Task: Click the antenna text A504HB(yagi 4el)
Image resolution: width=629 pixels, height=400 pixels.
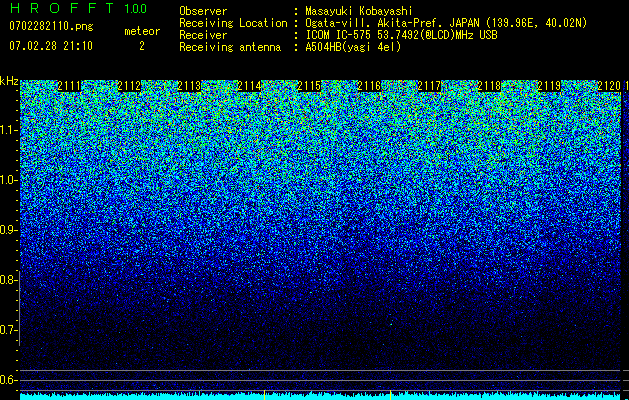Action: (x=353, y=47)
